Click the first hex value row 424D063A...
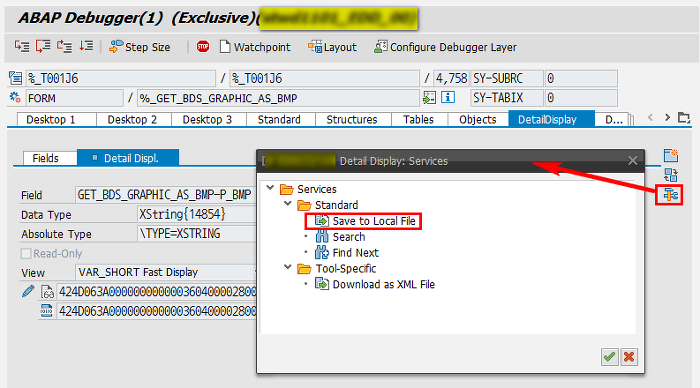700x388 pixels. [157, 292]
